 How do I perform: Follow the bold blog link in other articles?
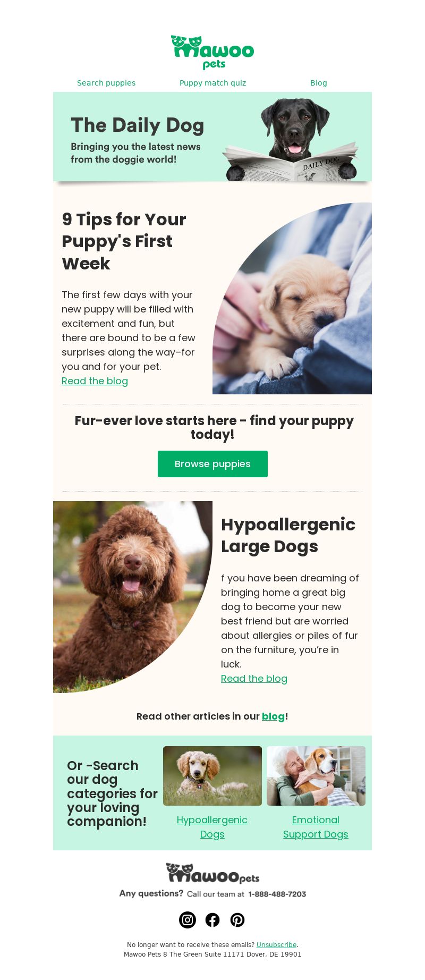[x=273, y=716]
